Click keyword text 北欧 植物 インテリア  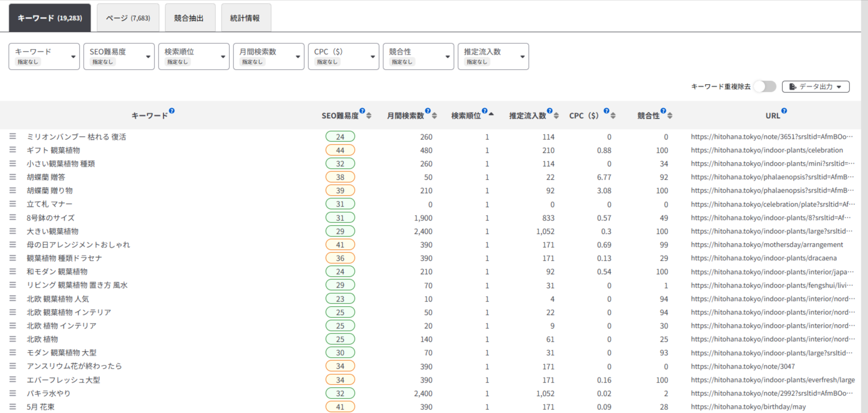click(61, 326)
